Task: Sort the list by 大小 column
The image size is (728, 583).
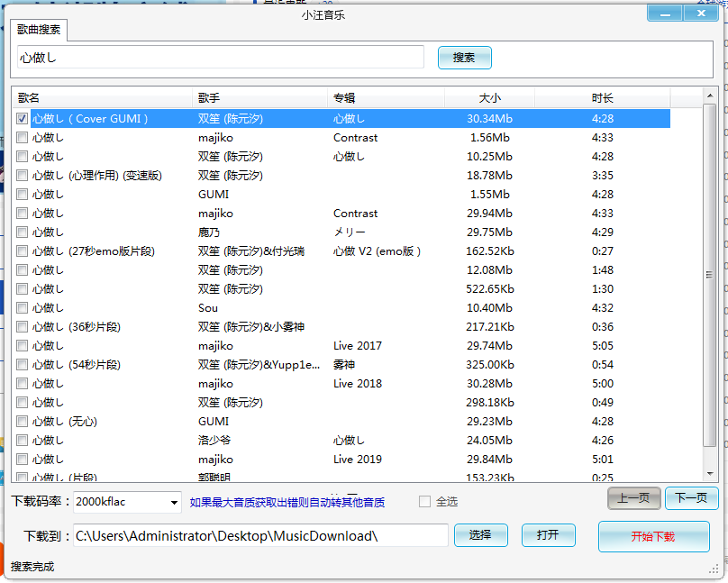Action: [x=489, y=97]
